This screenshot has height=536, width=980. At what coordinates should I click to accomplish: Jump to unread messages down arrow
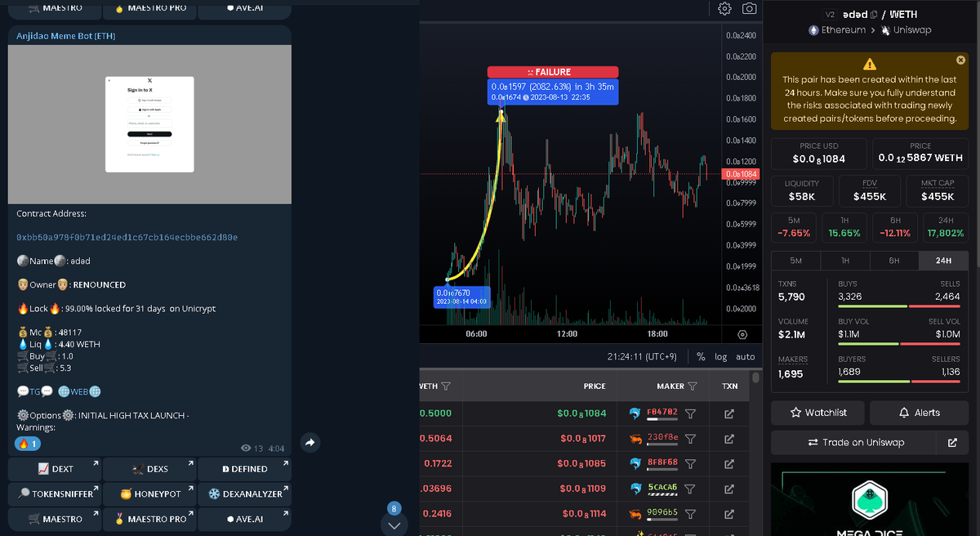394,524
